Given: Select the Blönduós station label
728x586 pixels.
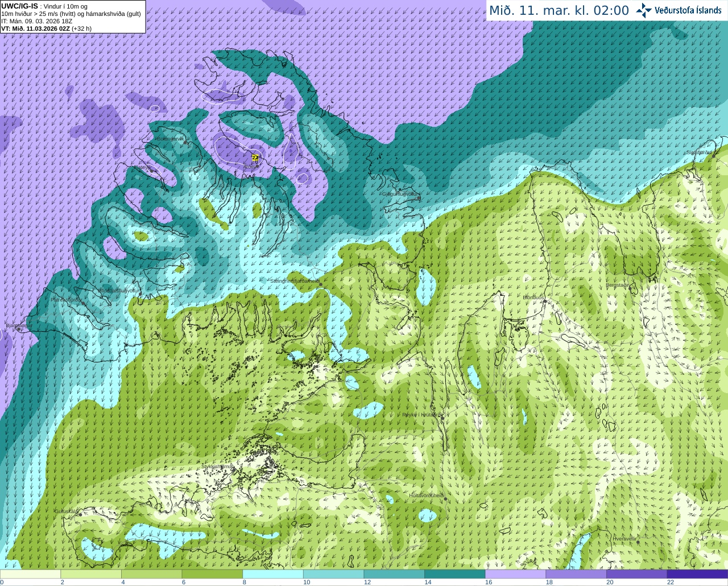Looking at the screenshot, I should [533, 298].
